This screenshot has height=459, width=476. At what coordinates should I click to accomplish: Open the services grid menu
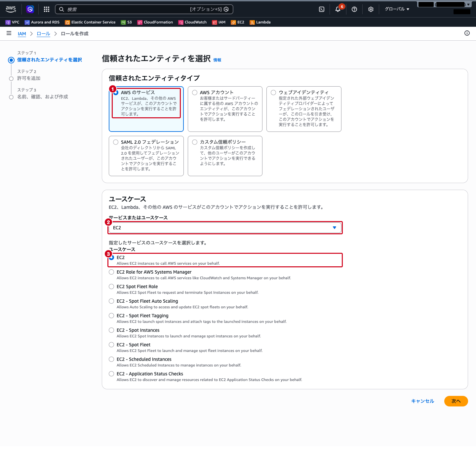(x=47, y=9)
